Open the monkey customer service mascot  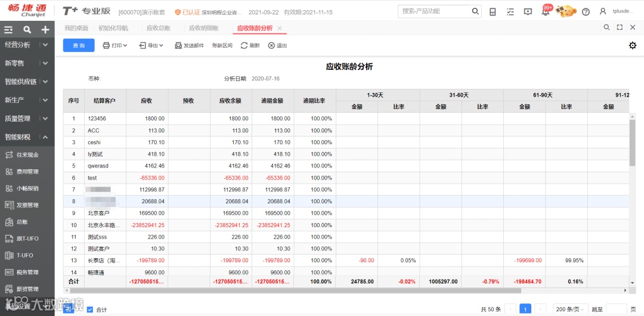(566, 11)
